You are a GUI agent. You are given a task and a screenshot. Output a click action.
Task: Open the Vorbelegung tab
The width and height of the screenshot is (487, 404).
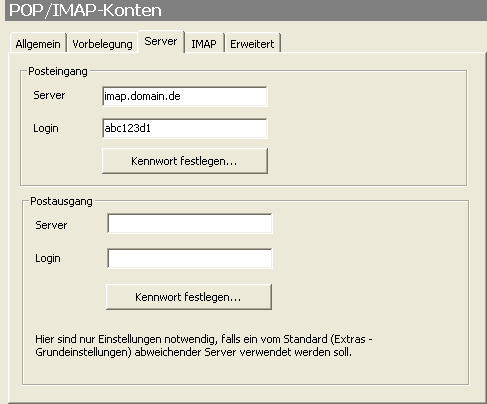click(102, 44)
